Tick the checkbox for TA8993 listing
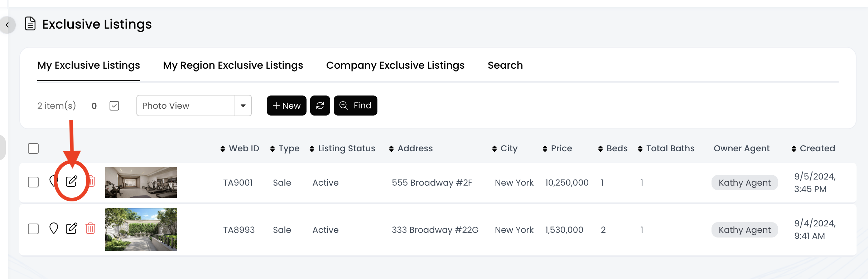868x279 pixels. 33,229
